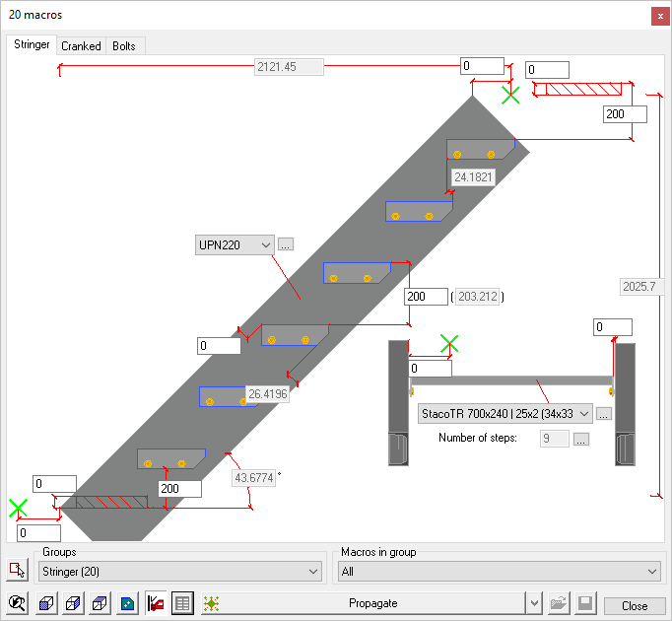Image resolution: width=672 pixels, height=621 pixels.
Task: Click the select-objects icon beside Groups
Action: tap(17, 571)
